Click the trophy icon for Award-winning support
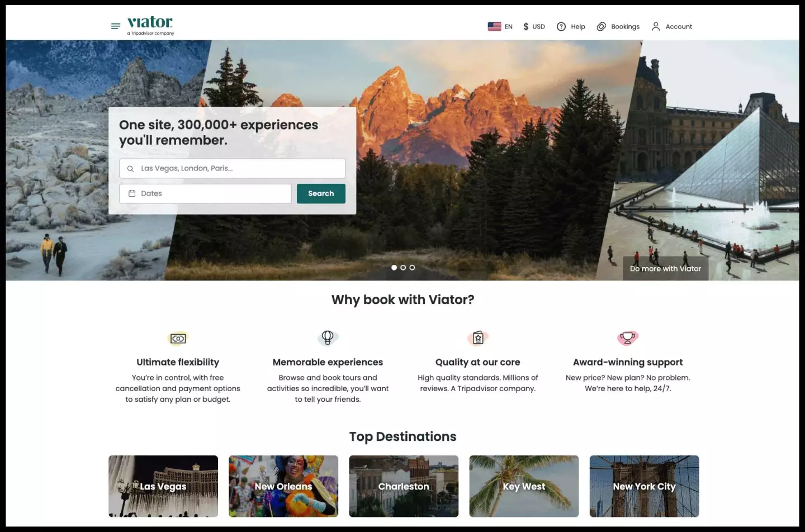Viewport: 805px width, 532px height. click(x=627, y=338)
